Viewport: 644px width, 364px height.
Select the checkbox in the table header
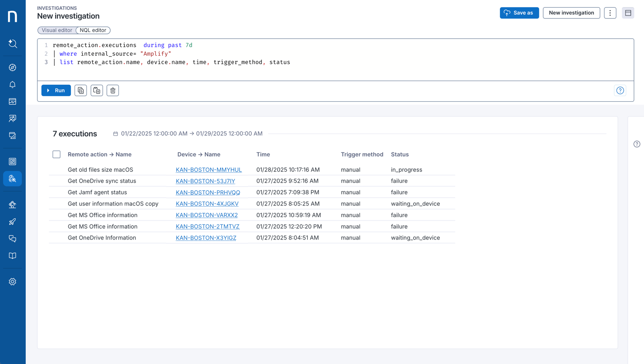(x=56, y=154)
